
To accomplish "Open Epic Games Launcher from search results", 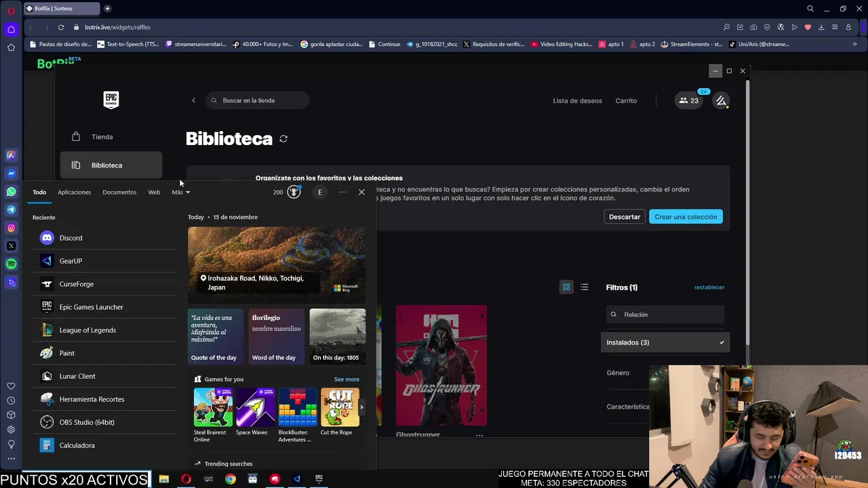I will (104, 307).
